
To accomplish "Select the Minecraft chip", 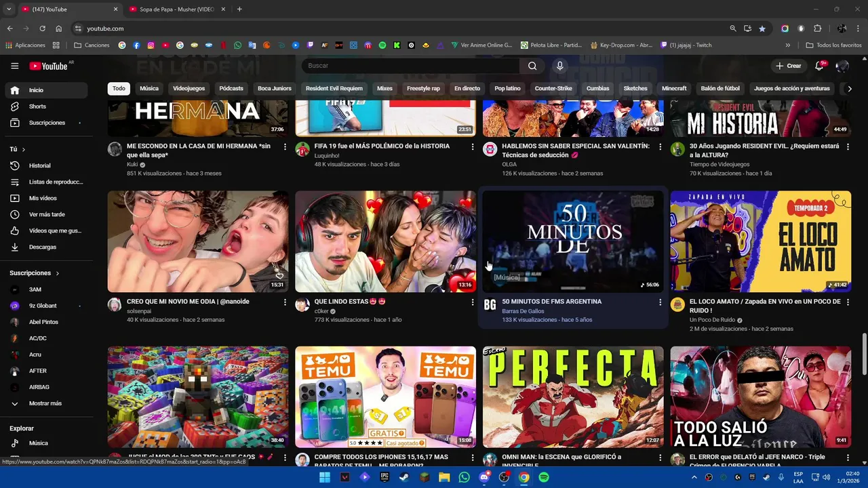I will pyautogui.click(x=674, y=89).
